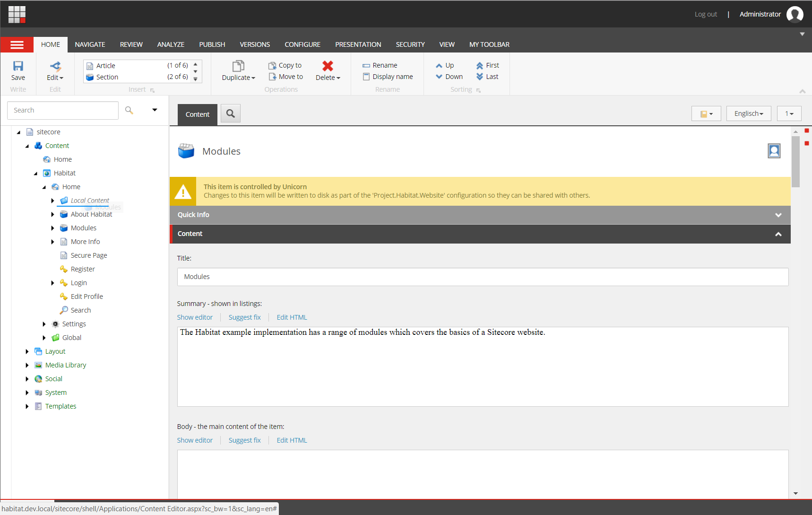Viewport: 812px width, 515px height.
Task: Expand the Media Library tree node
Action: pyautogui.click(x=27, y=365)
